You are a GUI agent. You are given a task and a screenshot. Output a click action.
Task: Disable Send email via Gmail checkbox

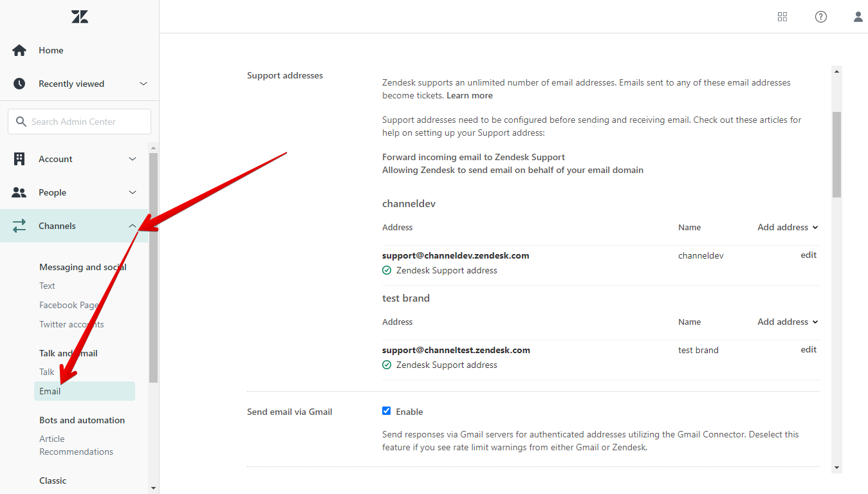coord(387,411)
